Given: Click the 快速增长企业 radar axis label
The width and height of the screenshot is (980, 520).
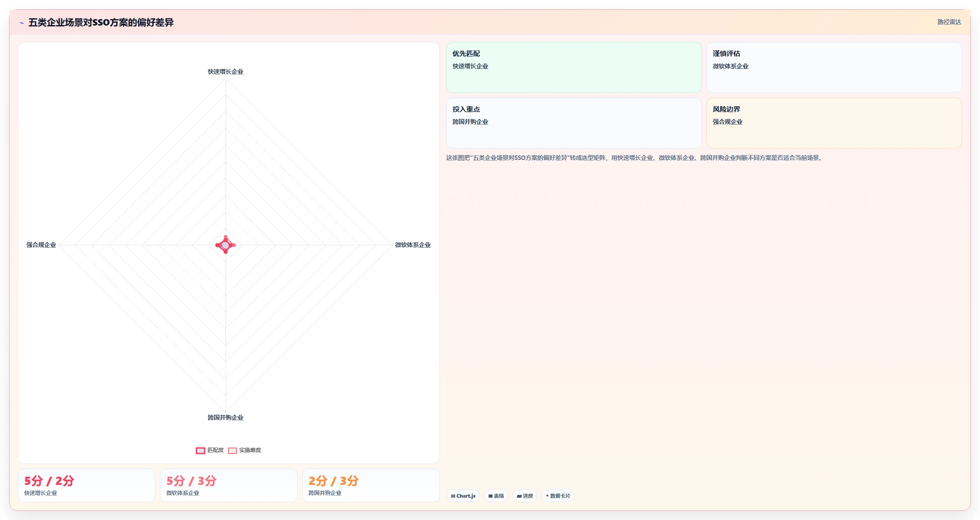Looking at the screenshot, I should coord(226,72).
